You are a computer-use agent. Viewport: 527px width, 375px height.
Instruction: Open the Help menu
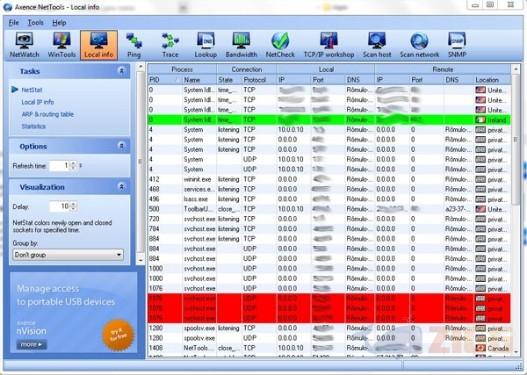pyautogui.click(x=59, y=23)
